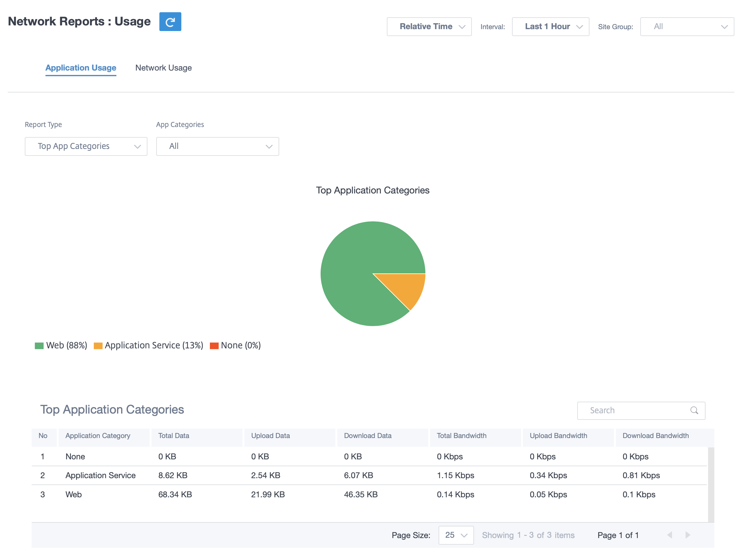Toggle the None red legend swatch

[x=214, y=346]
